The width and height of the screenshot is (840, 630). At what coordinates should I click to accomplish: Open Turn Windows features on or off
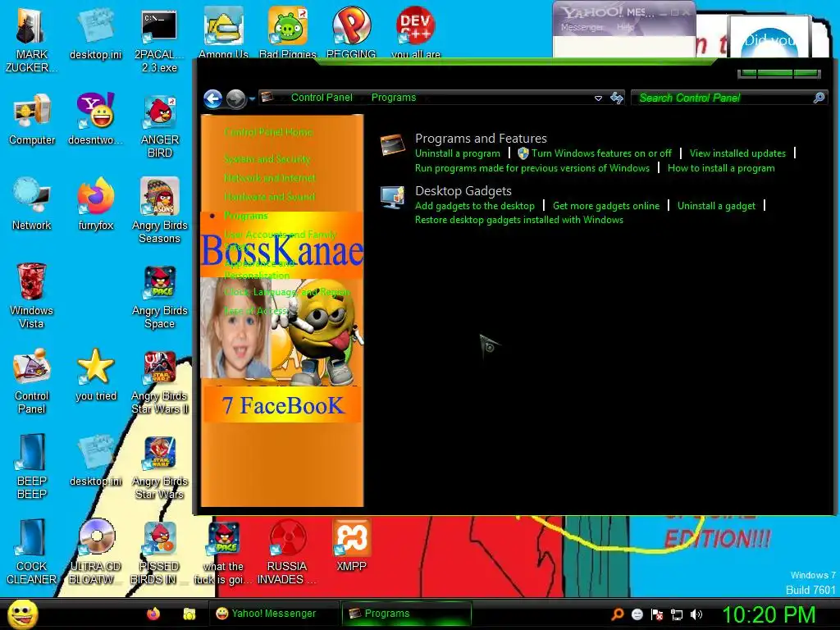601,153
